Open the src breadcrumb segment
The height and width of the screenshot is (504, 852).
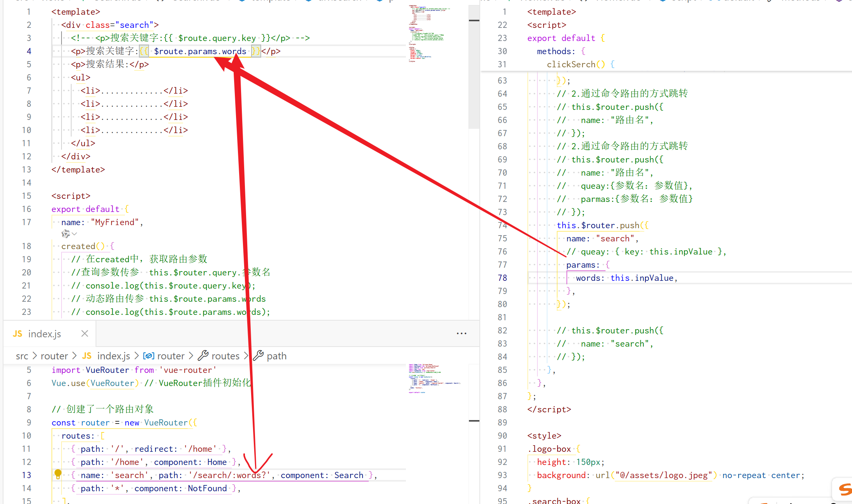pyautogui.click(x=22, y=356)
